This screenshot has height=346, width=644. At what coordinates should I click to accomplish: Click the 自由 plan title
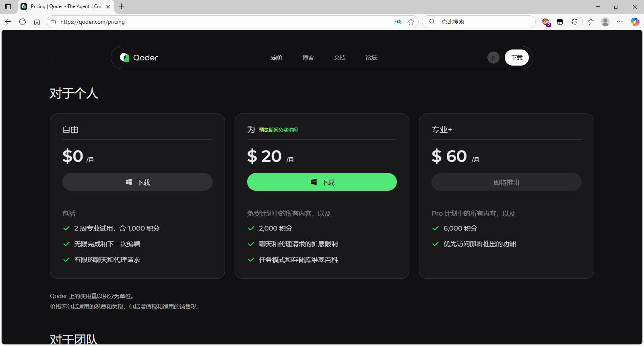(70, 130)
